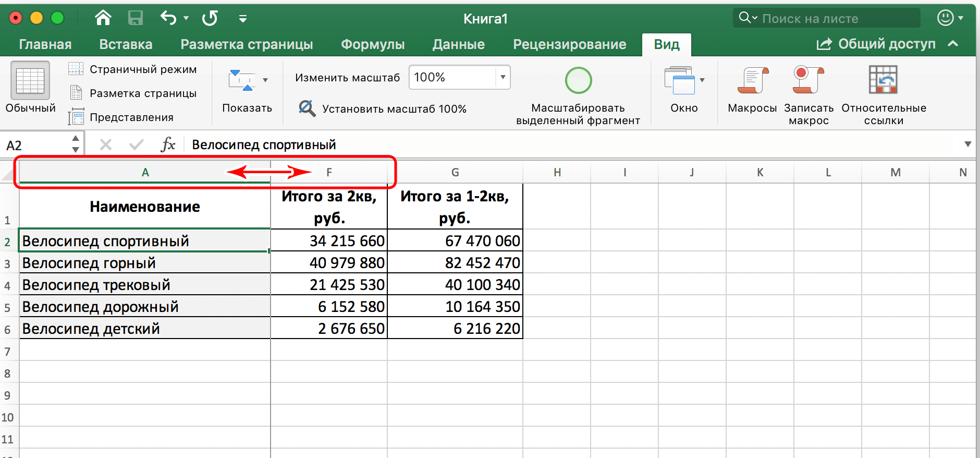Screen dimensions: 980x458
Task: Click Установить масштаб 100% button
Action: (x=382, y=109)
